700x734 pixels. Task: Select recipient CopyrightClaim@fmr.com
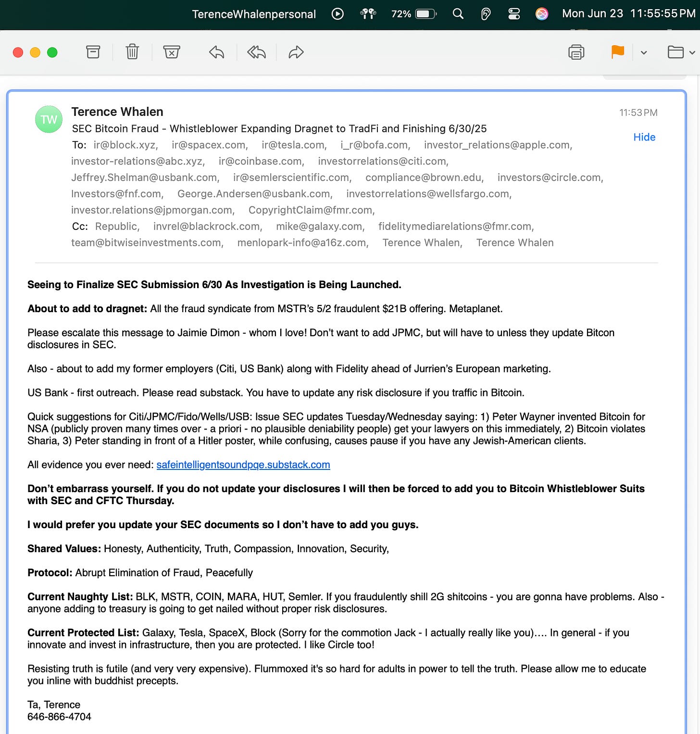point(312,210)
